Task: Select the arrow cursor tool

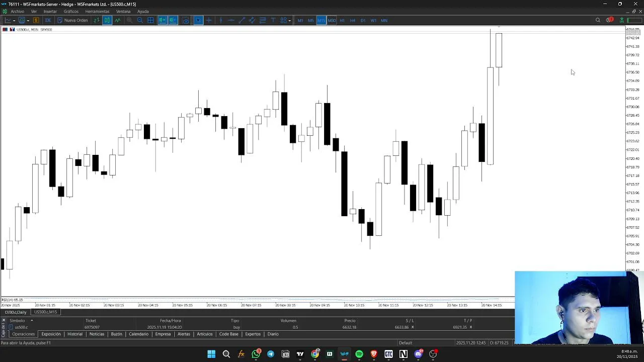Action: (199, 20)
